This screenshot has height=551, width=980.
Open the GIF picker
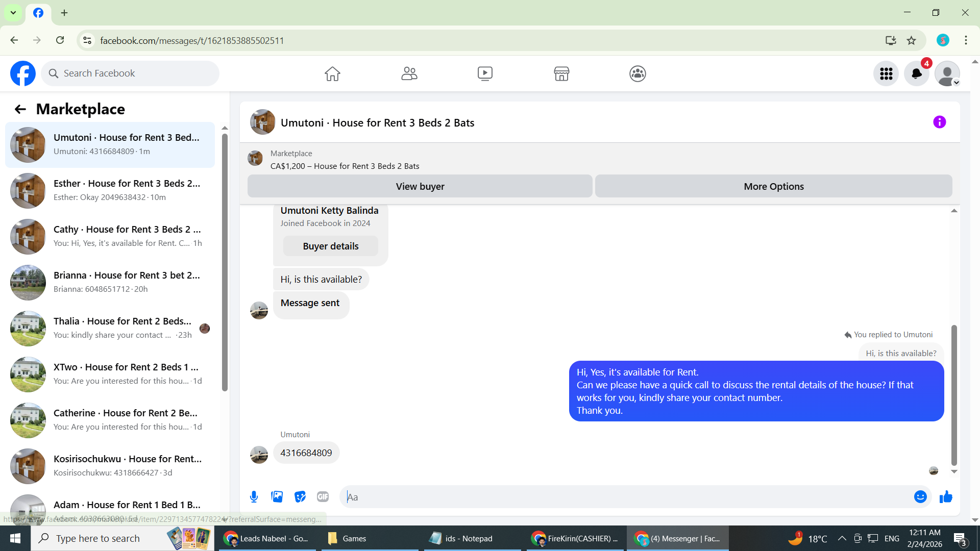click(x=323, y=497)
